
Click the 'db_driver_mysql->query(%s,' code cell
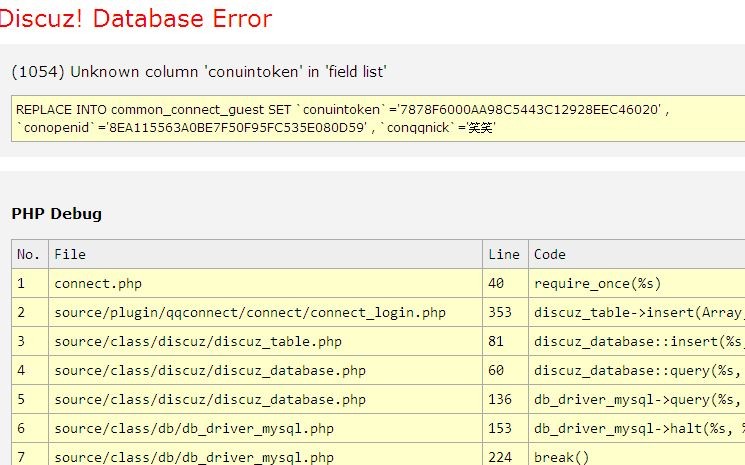(637, 399)
